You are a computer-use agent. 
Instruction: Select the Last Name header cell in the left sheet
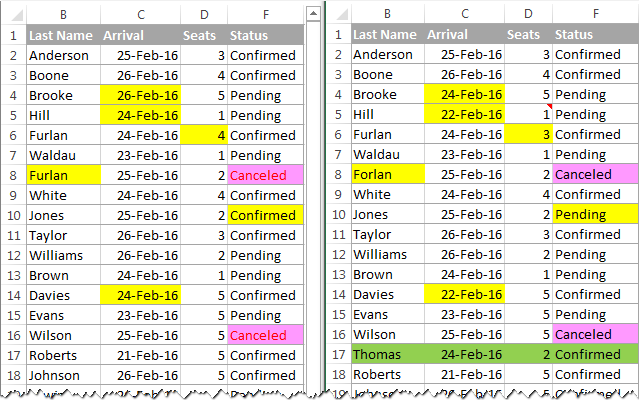tap(64, 35)
